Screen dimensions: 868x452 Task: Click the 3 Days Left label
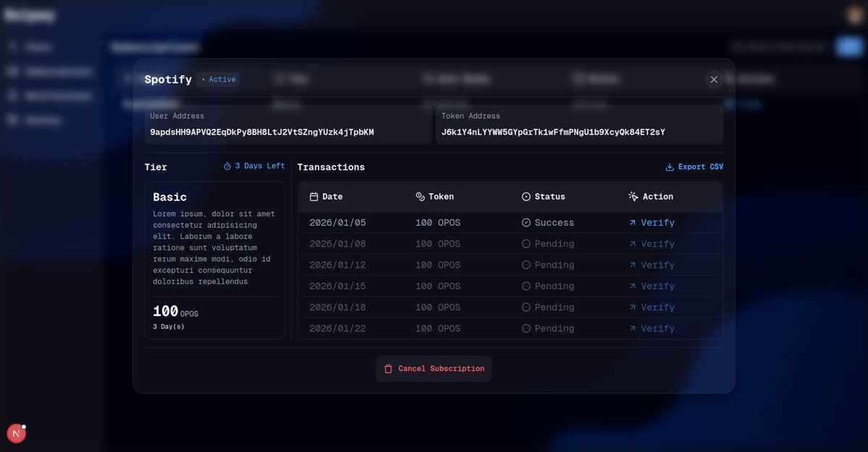pyautogui.click(x=260, y=166)
